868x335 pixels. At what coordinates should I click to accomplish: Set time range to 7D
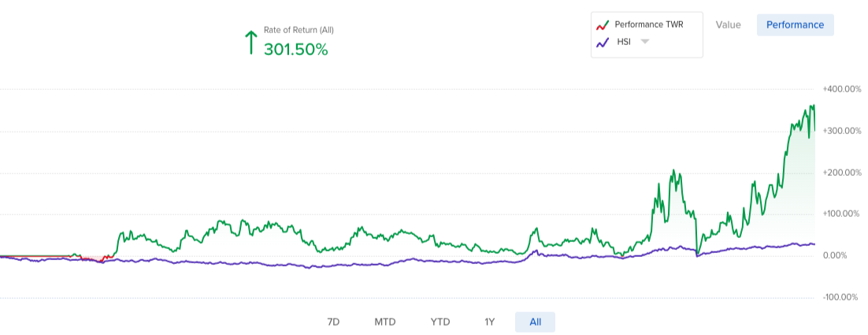tap(333, 322)
